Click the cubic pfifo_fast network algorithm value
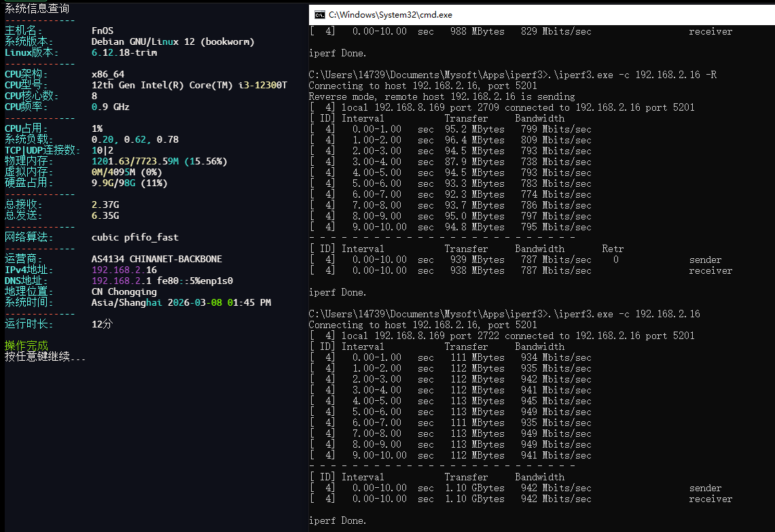Image resolution: width=775 pixels, height=532 pixels. coord(134,237)
